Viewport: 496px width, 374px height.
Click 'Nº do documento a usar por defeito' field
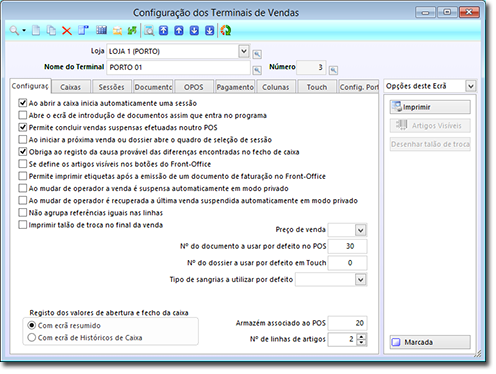(x=347, y=246)
